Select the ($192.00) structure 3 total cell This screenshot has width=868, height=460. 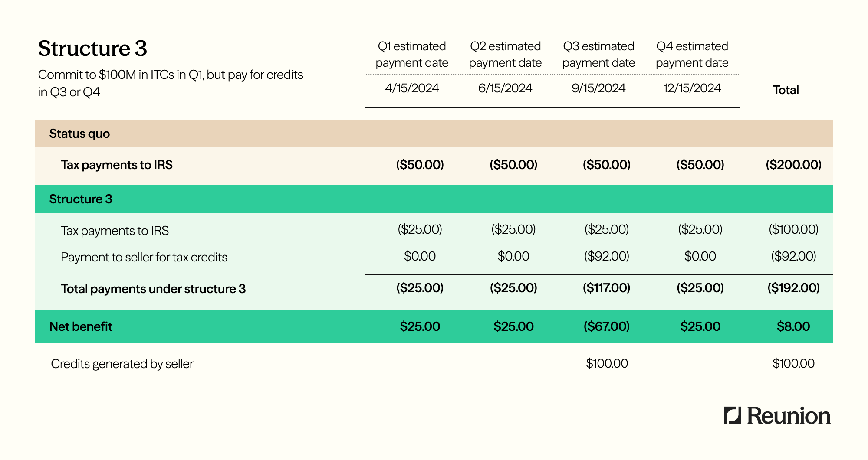(x=793, y=288)
